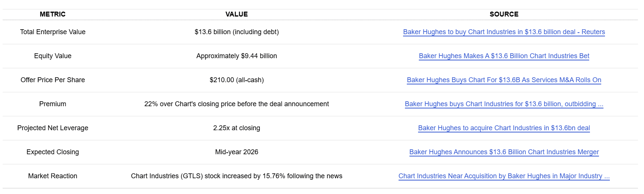This screenshot has width=644, height=194.
Task: Click the '2.25x at closing' value cell
Action: tap(236, 128)
